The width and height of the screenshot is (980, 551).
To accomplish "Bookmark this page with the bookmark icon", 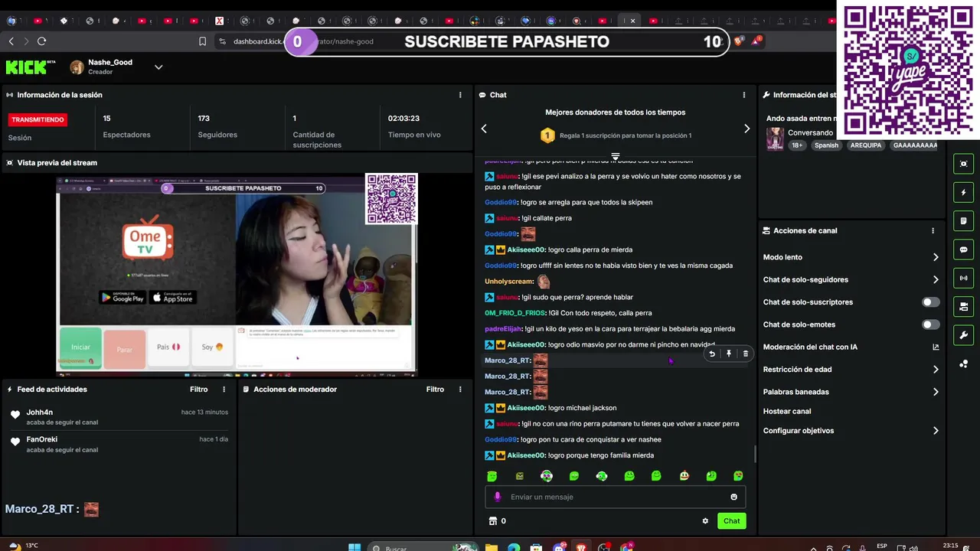I will [202, 41].
